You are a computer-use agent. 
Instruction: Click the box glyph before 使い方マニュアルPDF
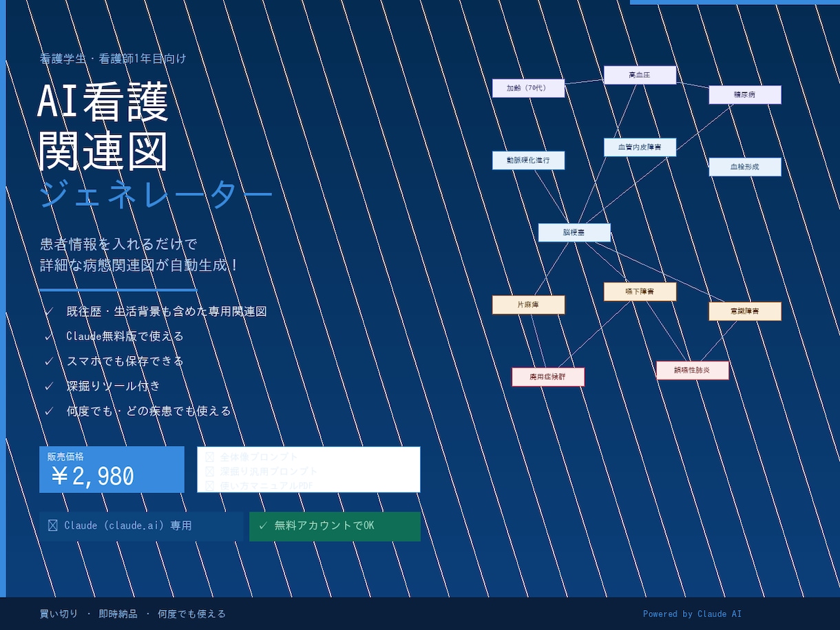(x=210, y=486)
